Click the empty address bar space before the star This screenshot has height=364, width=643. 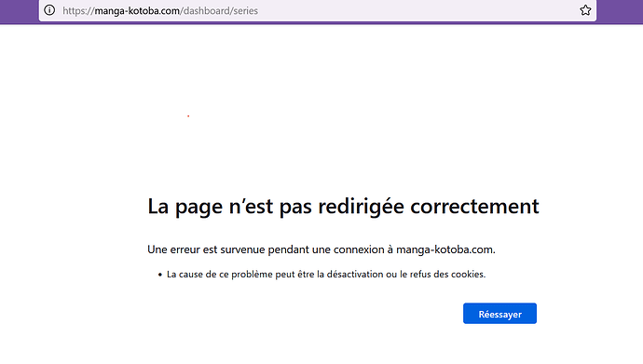[418, 10]
